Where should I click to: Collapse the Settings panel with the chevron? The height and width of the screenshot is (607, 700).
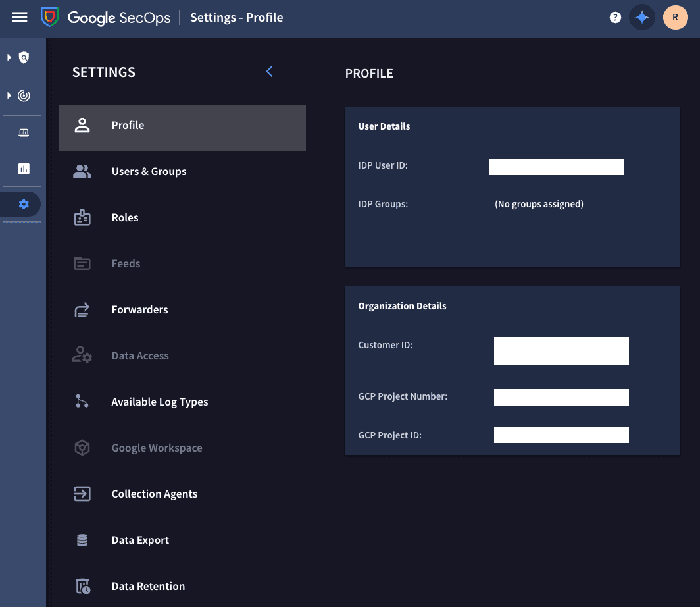coord(269,72)
